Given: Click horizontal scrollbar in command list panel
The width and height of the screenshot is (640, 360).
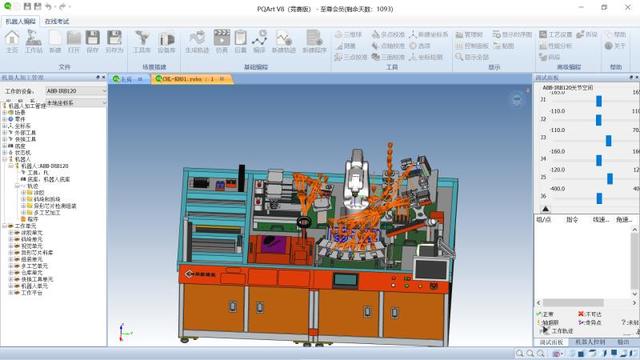Looking at the screenshot, I should pyautogui.click(x=573, y=302).
